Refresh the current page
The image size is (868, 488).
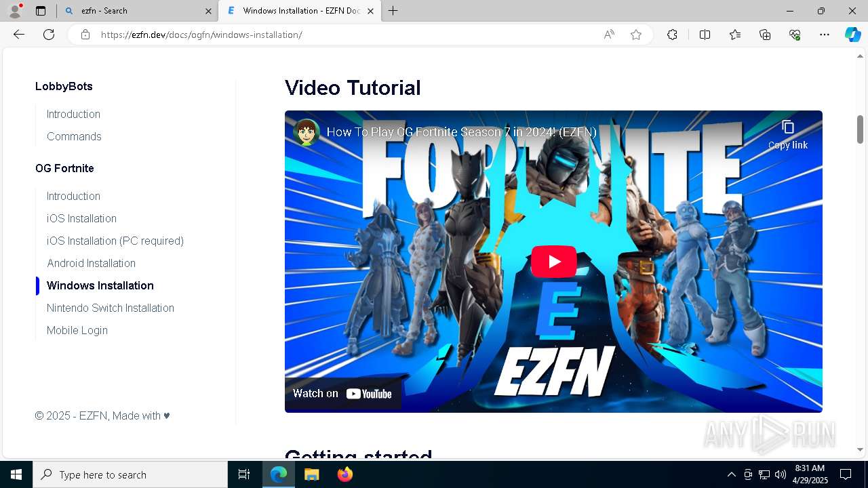tap(49, 35)
